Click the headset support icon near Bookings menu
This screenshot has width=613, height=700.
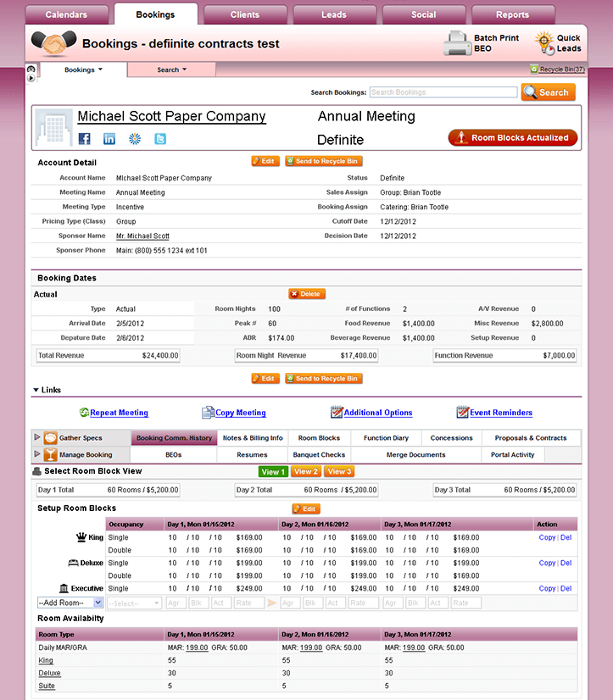point(31,69)
